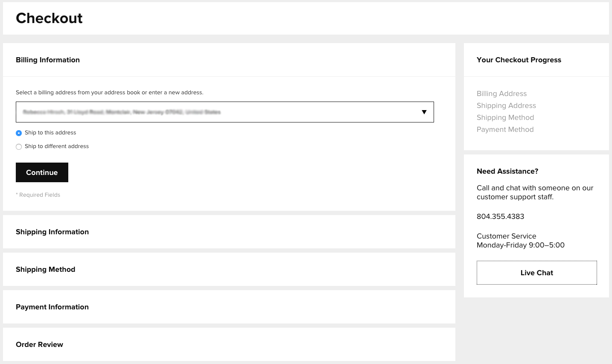Go to Billing Address in checkout progress
The image size is (612, 364).
point(501,93)
